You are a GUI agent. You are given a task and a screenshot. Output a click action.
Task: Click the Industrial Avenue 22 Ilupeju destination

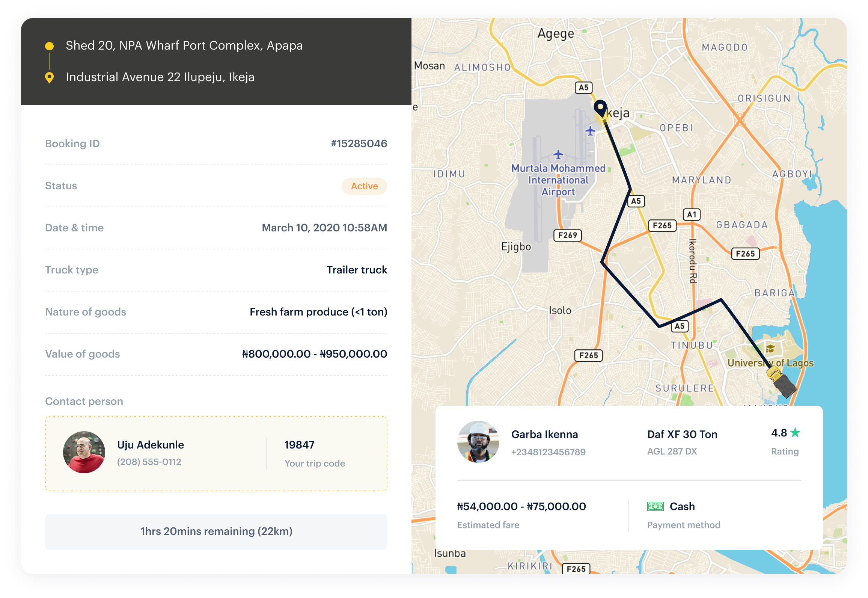click(160, 77)
